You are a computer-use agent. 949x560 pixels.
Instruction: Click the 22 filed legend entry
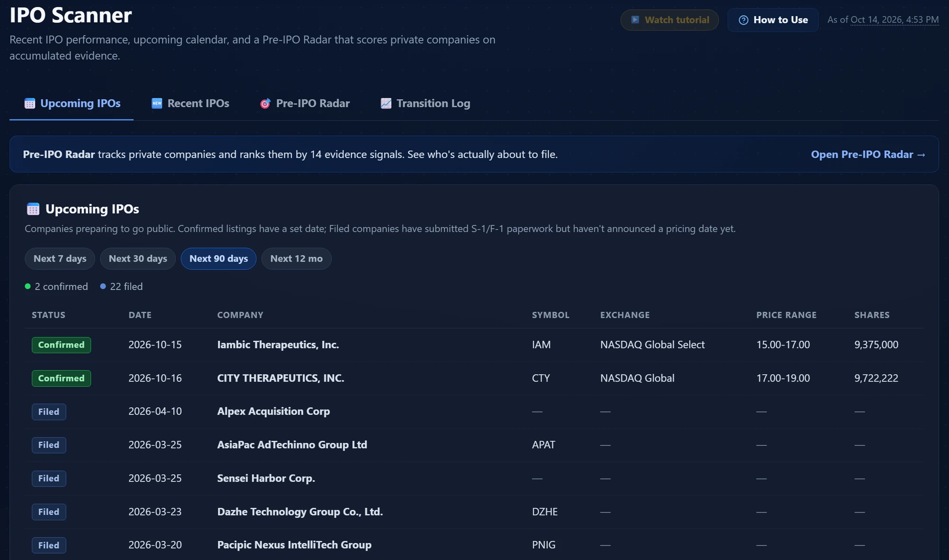[x=122, y=286]
